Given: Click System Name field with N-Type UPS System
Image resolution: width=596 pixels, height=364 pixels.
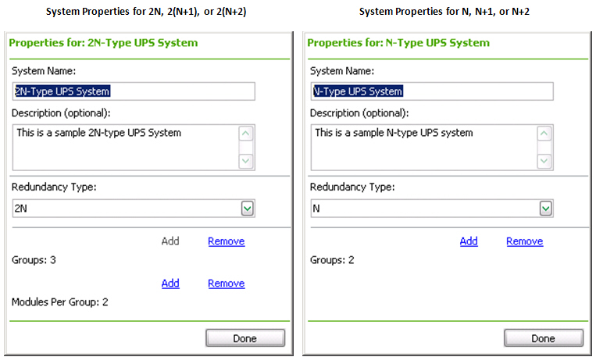Looking at the screenshot, I should coord(432,91).
